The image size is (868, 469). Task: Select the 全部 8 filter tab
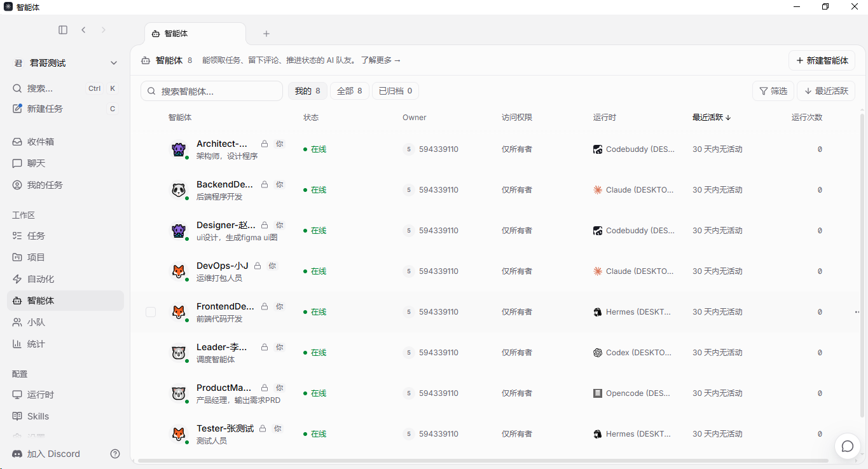pyautogui.click(x=350, y=91)
